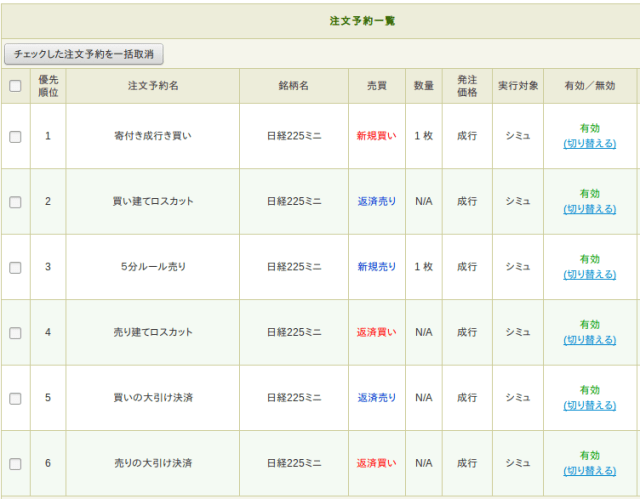Click priority number 4

pyautogui.click(x=48, y=332)
